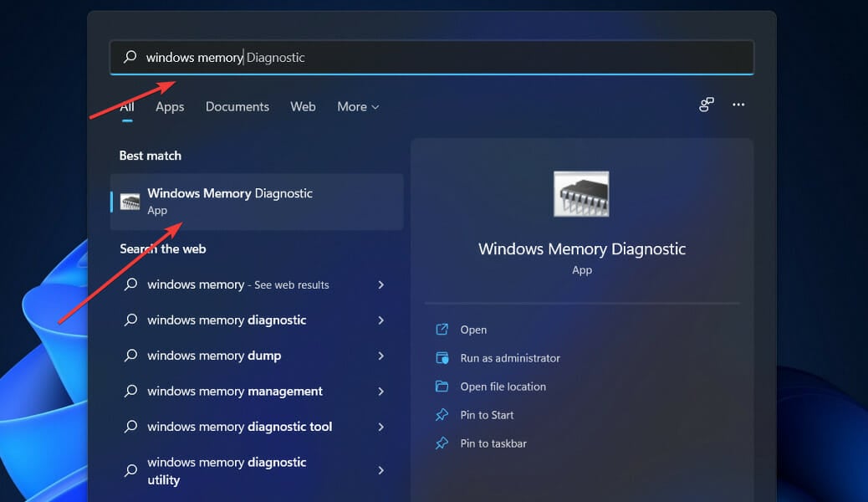Viewport: 868px width, 502px height.
Task: Expand arrow for 'windows memory' web results
Action: pyautogui.click(x=380, y=284)
